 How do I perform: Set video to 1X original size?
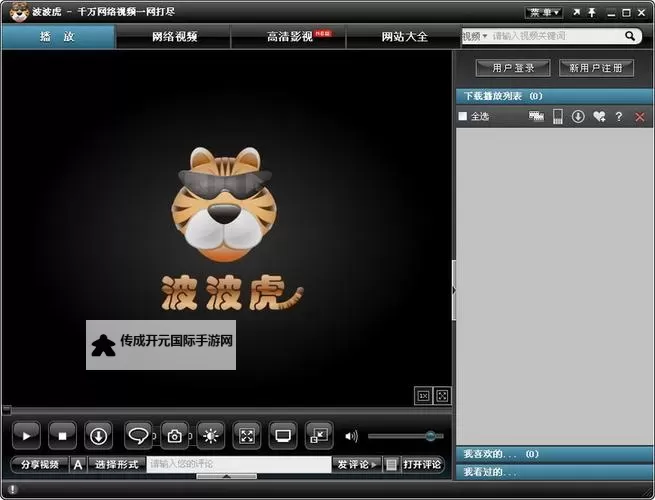click(424, 396)
